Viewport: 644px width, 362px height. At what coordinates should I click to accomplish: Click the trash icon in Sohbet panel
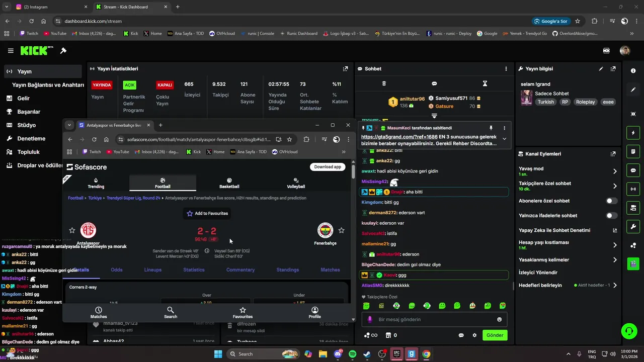click(x=384, y=83)
